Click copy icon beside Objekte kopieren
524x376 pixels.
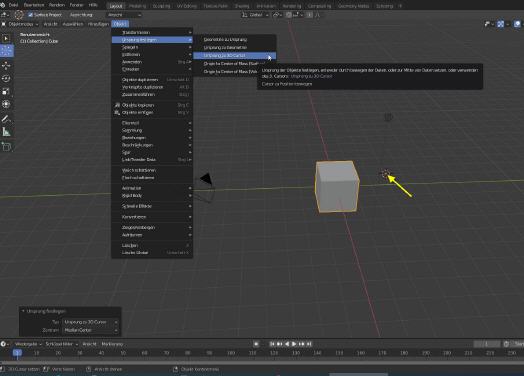pyautogui.click(x=117, y=105)
